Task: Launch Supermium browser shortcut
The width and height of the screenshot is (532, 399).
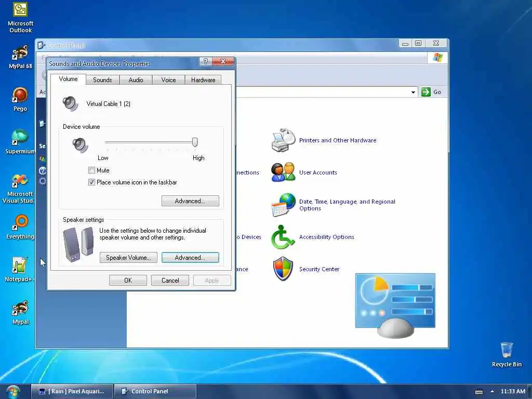Action: [20, 142]
